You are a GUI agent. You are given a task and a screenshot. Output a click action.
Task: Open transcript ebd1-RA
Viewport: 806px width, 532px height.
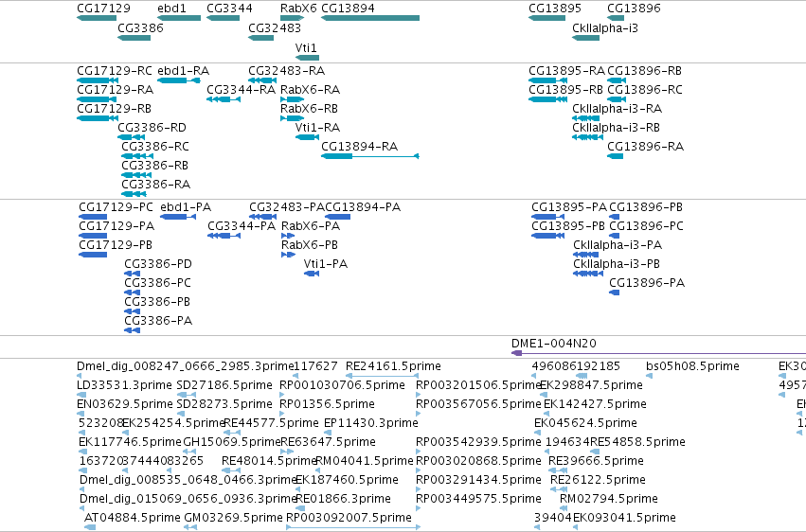point(183,71)
